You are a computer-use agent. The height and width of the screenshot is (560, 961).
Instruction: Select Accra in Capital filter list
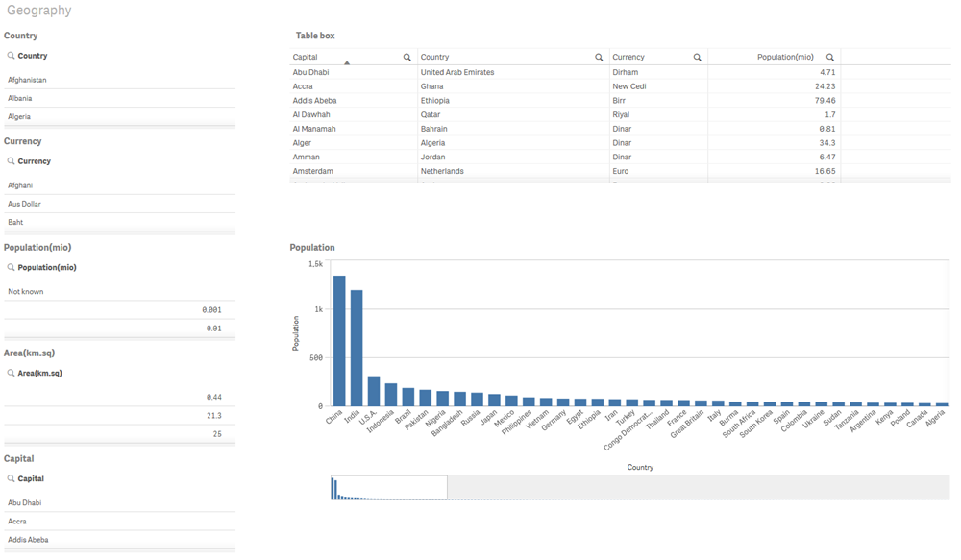(x=17, y=522)
